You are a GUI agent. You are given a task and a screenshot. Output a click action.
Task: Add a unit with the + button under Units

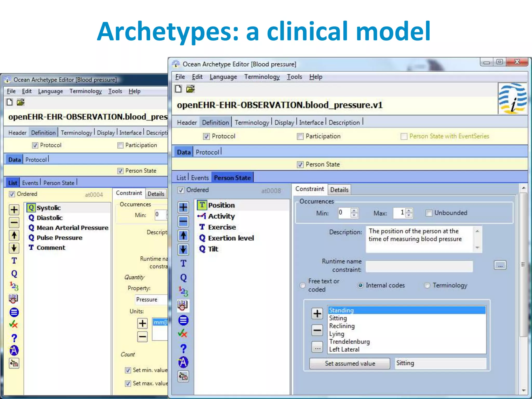142,323
